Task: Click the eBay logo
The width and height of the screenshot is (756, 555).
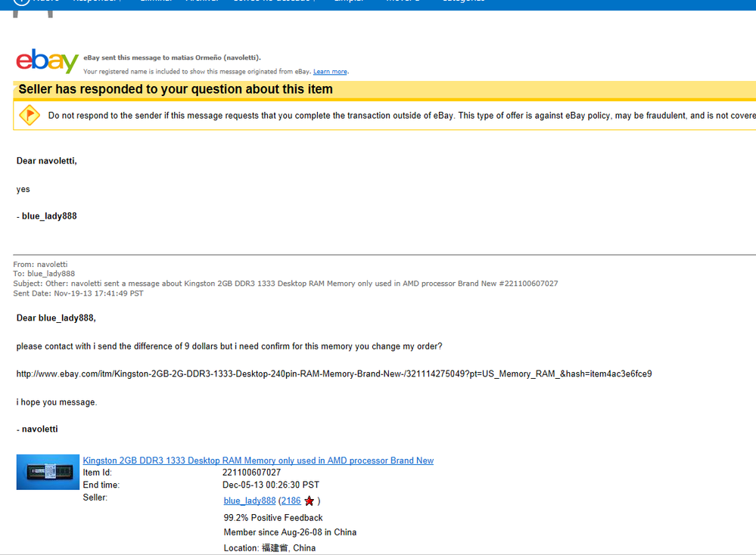Action: click(x=47, y=60)
